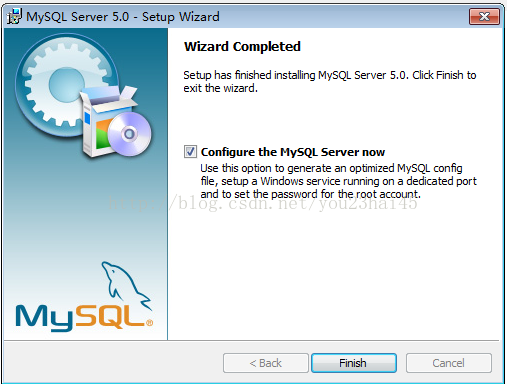Click the Cancel button

coord(448,363)
